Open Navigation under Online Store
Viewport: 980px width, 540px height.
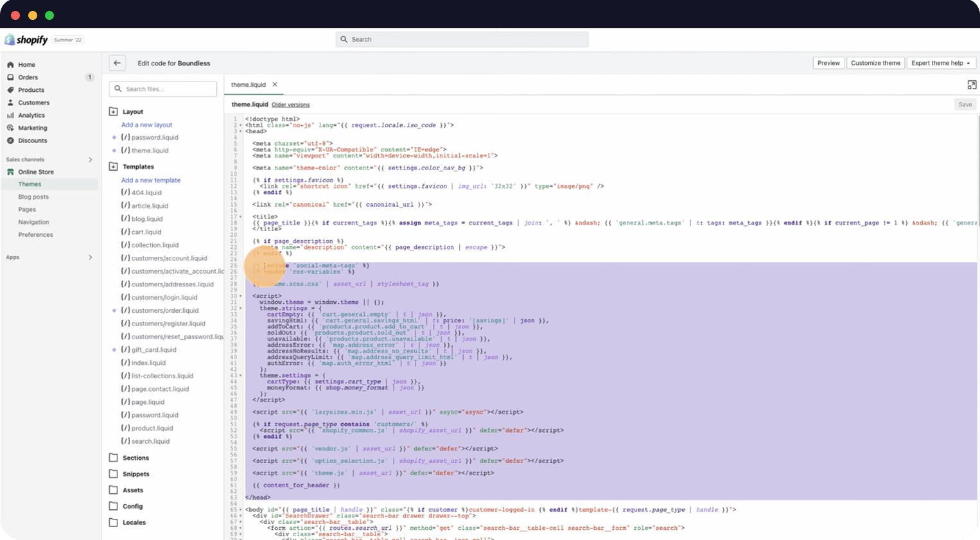point(33,222)
